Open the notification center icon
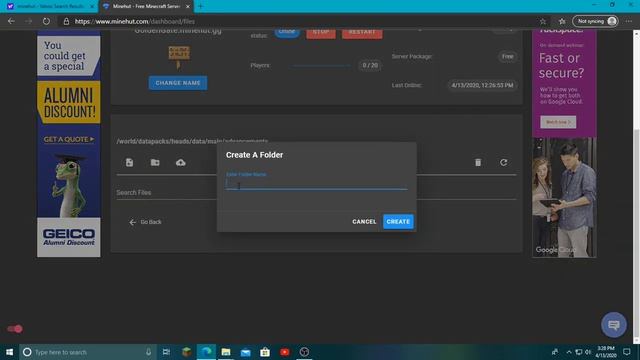Viewport: 640px width, 360px height. tap(627, 352)
